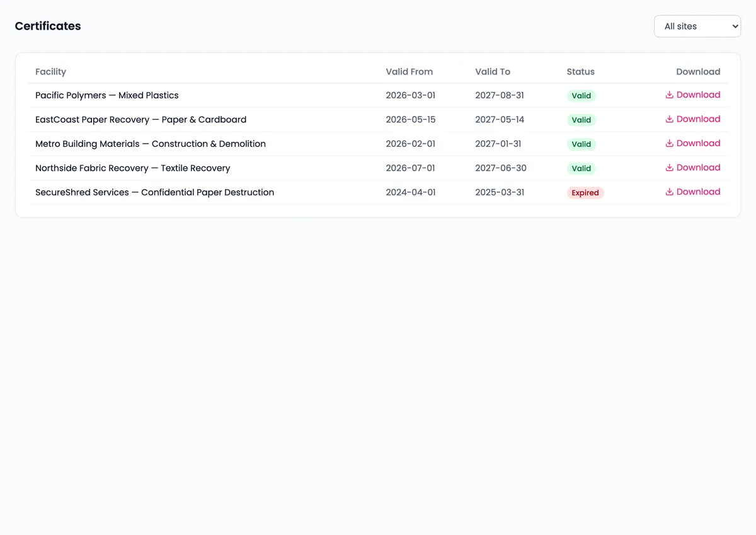This screenshot has width=756, height=535.
Task: Click Valid badge in Pacific Polymers row
Action: [x=581, y=96]
